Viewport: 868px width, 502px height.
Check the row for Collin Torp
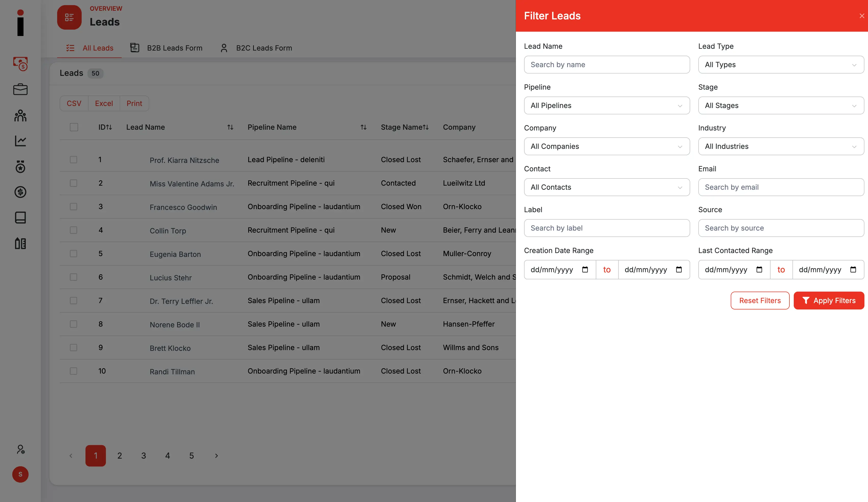[x=73, y=230]
